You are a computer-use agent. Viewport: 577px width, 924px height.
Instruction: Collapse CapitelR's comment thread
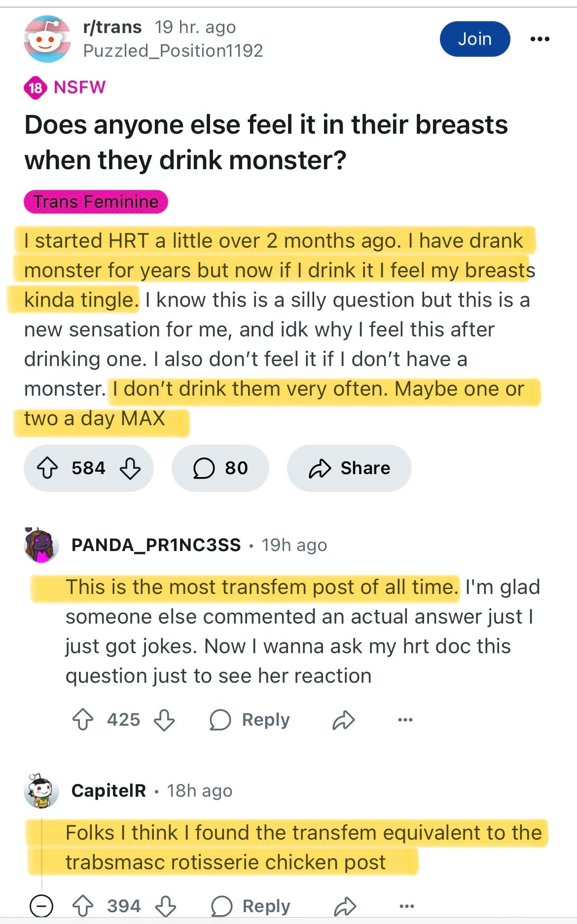pos(41,906)
